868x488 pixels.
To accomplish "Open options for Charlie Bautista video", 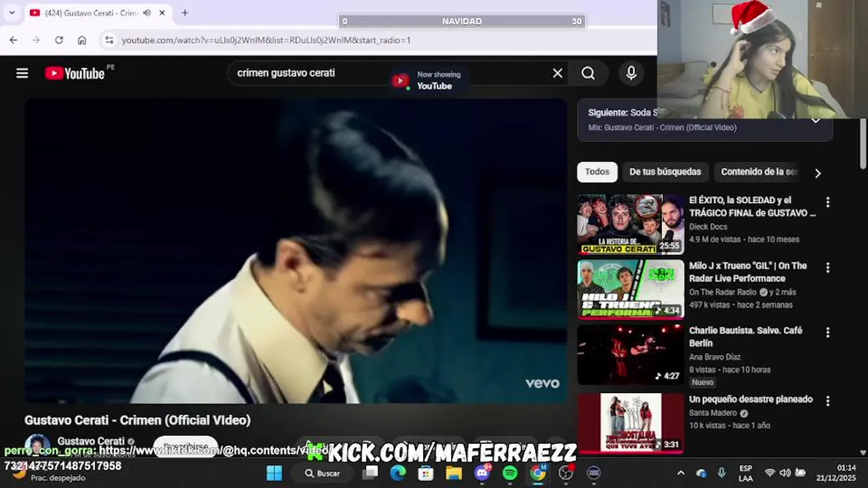I will coord(827,332).
